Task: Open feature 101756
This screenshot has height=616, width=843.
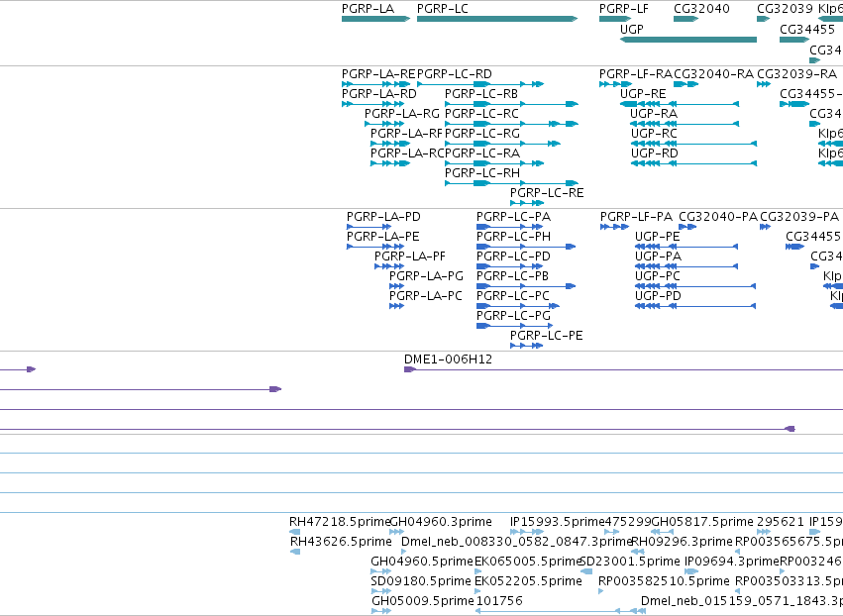Action: click(x=561, y=611)
